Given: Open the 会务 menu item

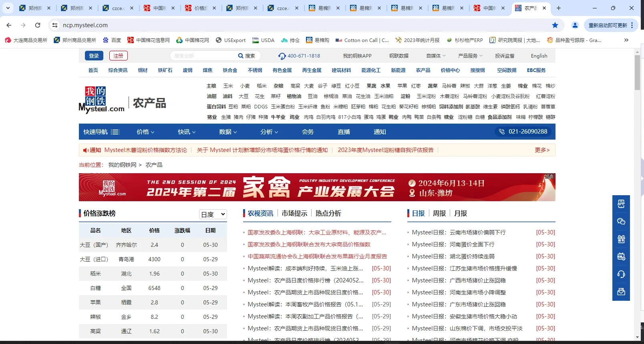Looking at the screenshot, I should 308,132.
